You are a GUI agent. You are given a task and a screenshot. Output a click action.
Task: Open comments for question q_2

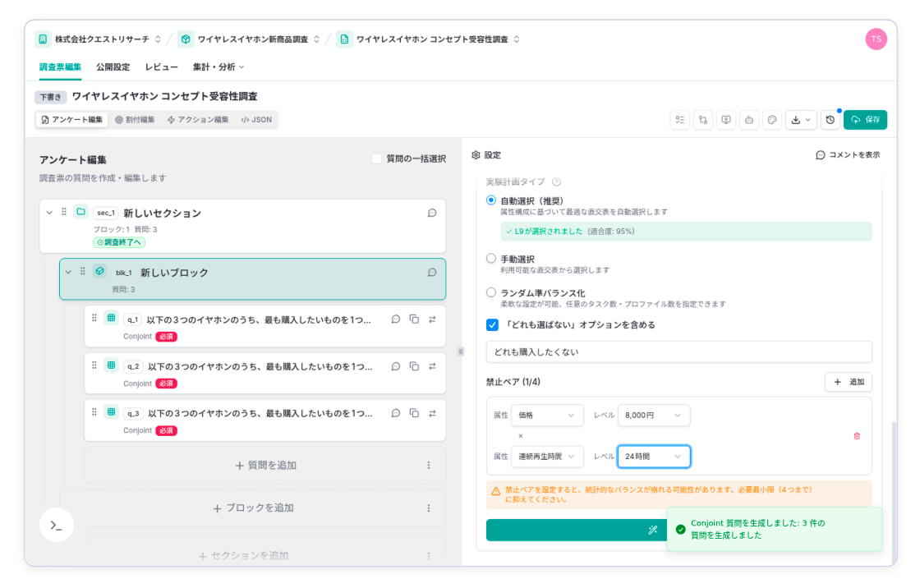(x=396, y=366)
